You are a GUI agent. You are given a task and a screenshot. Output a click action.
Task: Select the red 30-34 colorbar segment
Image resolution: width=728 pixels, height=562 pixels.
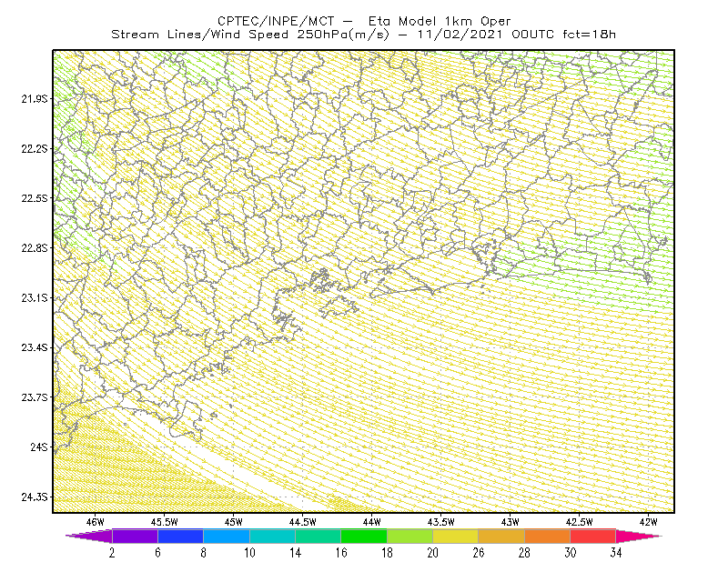click(x=593, y=536)
